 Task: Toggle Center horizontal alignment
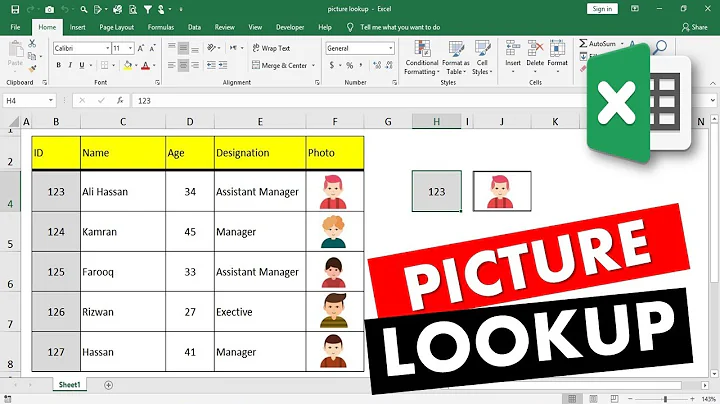[183, 65]
